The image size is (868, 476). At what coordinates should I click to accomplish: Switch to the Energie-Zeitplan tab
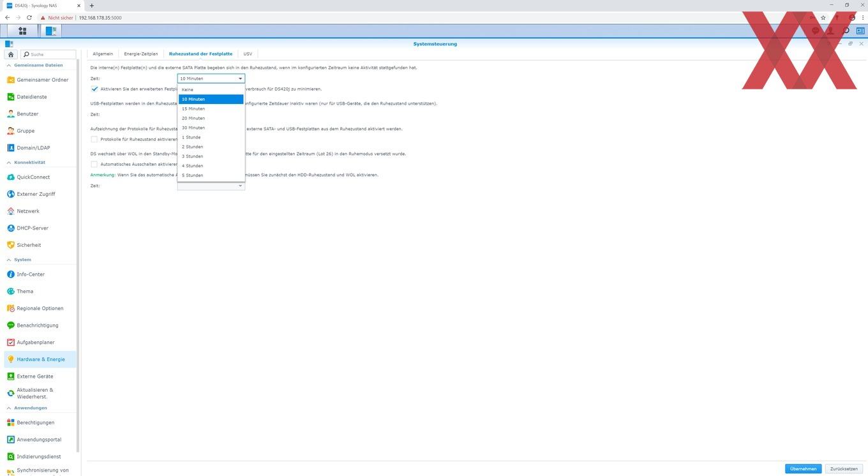pyautogui.click(x=141, y=54)
